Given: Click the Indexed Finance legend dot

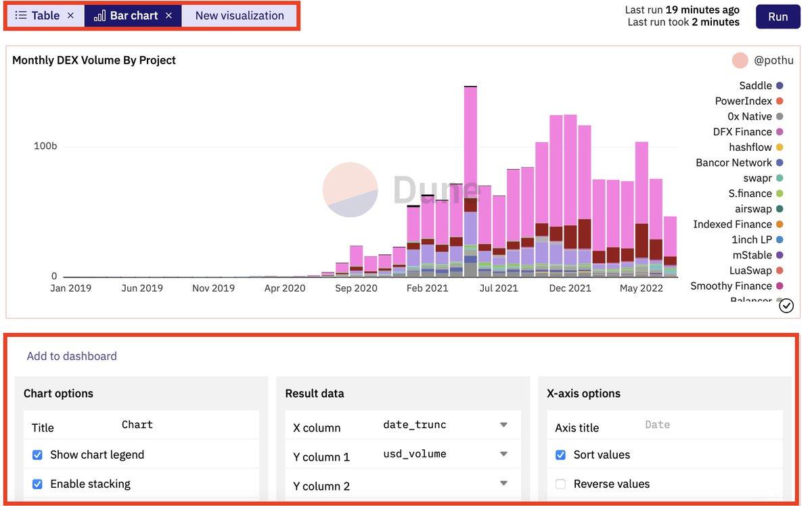Looking at the screenshot, I should [780, 225].
